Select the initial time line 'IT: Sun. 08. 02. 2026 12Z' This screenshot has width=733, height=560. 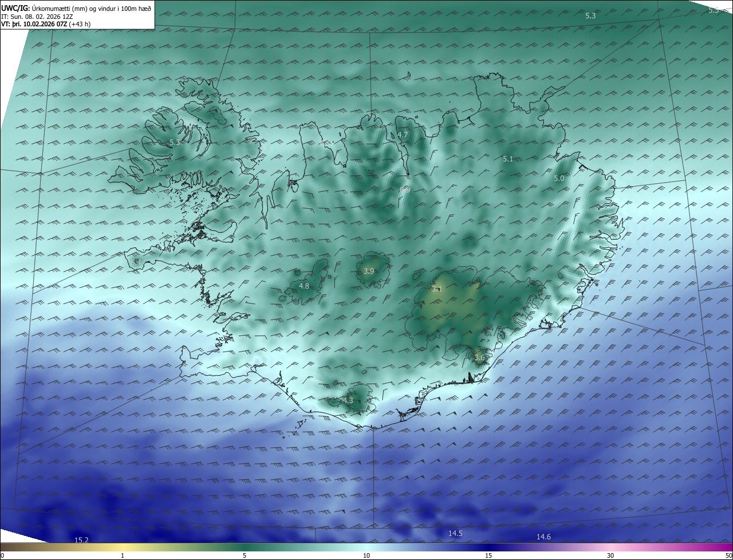tap(37, 16)
